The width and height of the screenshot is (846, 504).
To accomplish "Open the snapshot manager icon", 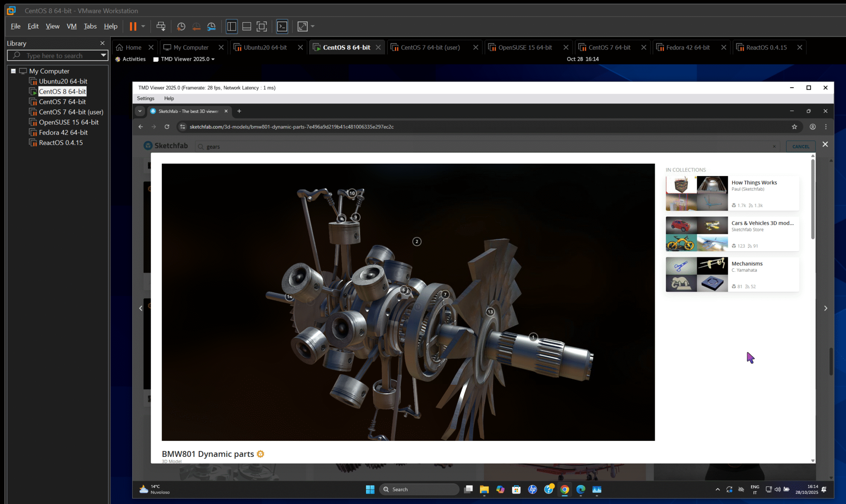I will (211, 26).
